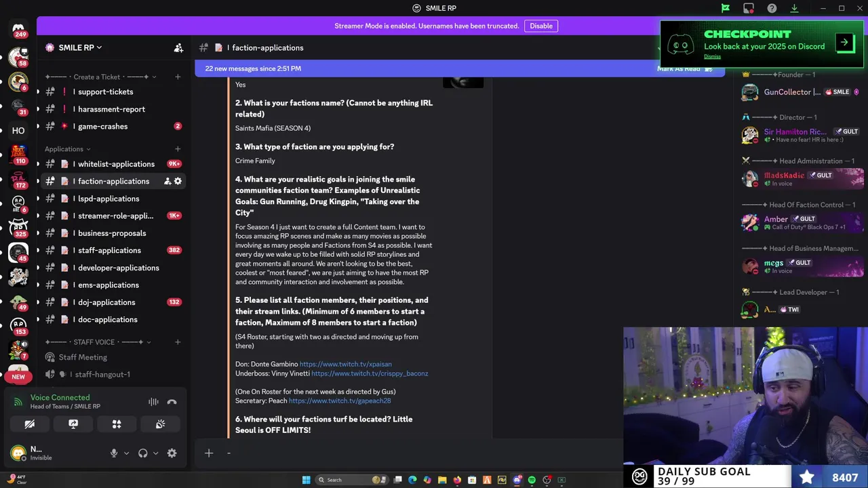This screenshot has height=488, width=868.
Task: Create invite for faction-applications channel
Action: (167, 181)
